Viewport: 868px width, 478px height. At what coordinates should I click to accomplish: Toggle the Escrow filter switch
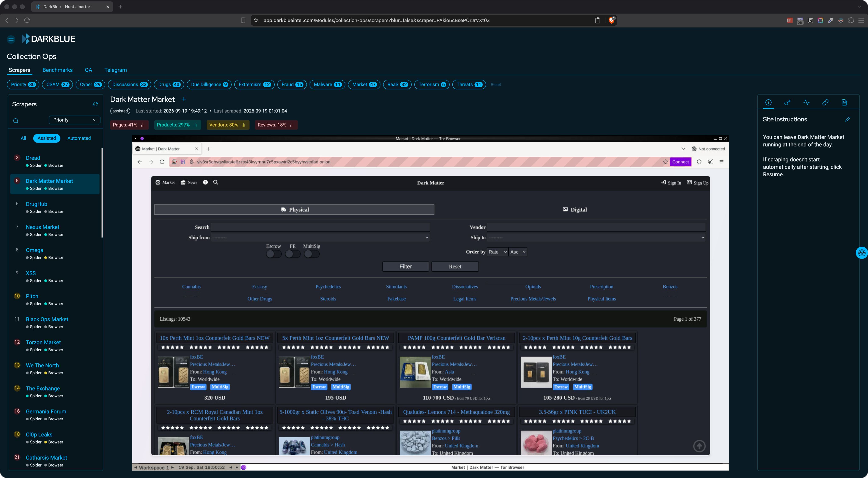click(274, 254)
